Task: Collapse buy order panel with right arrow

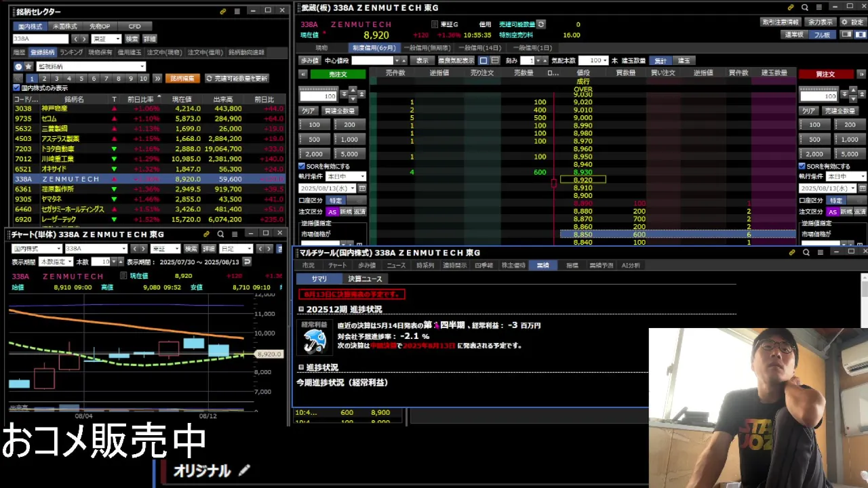Action: click(x=861, y=74)
